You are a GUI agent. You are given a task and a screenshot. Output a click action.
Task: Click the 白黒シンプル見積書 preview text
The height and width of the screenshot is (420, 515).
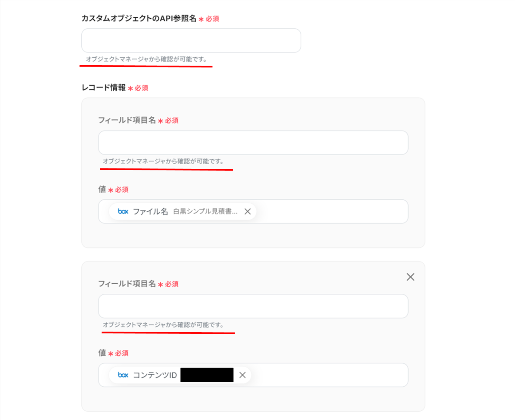205,211
